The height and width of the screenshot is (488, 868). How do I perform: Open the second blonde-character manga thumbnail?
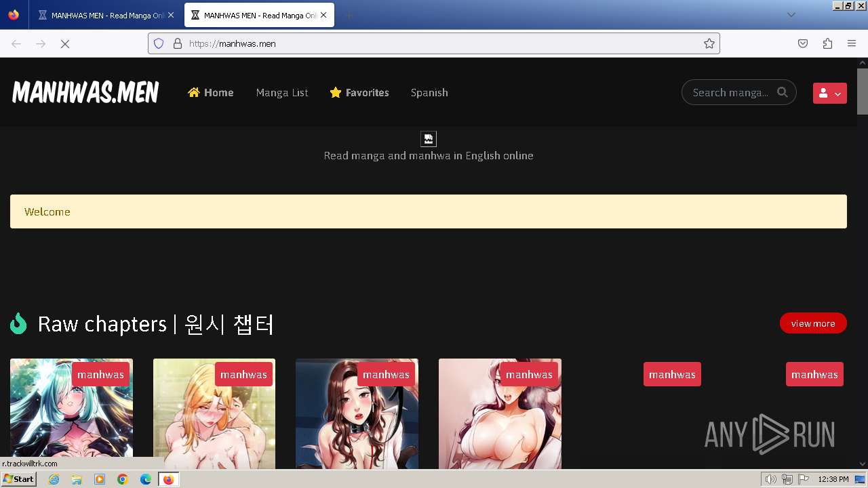(x=214, y=413)
